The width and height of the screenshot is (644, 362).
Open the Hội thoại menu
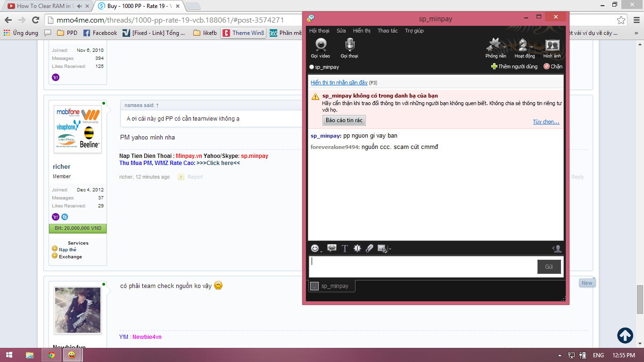click(319, 31)
